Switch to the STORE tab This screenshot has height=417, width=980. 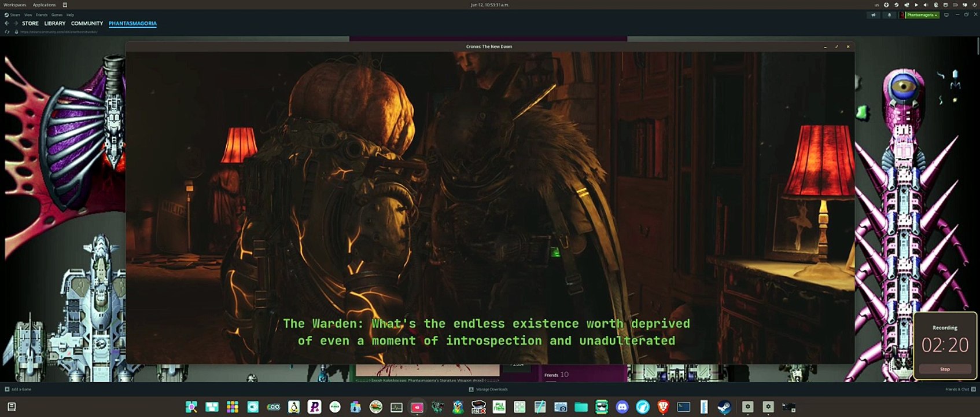click(30, 24)
